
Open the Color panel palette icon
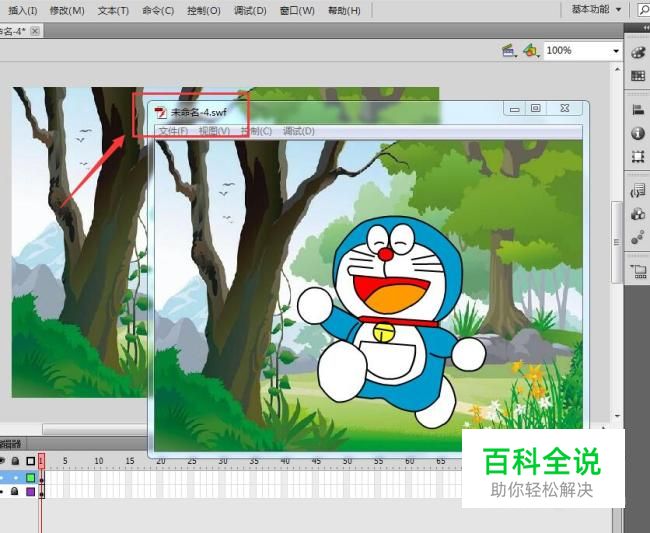[638, 53]
